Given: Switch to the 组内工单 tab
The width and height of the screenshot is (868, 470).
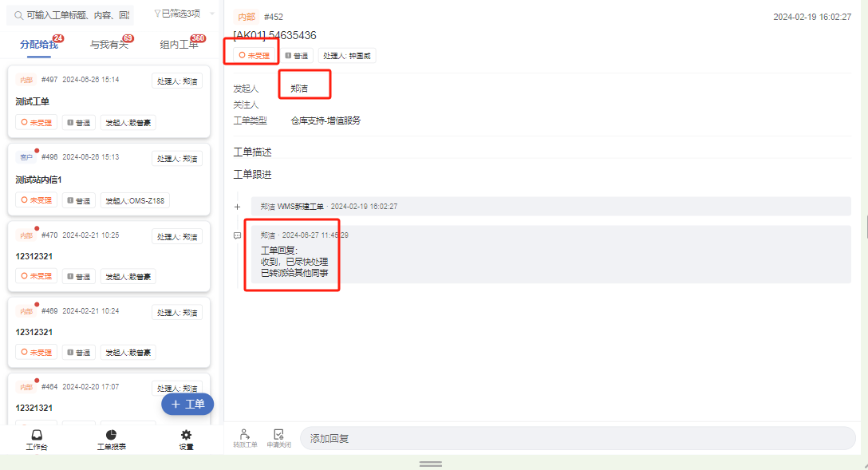Looking at the screenshot, I should 179,45.
